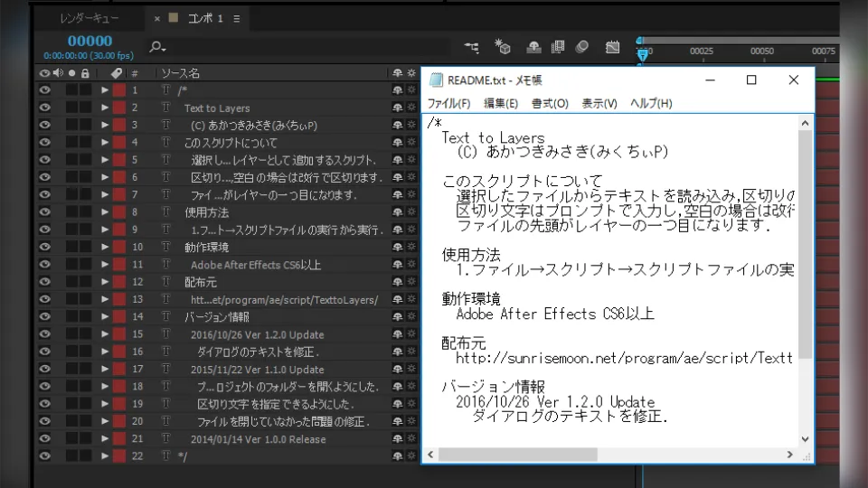Viewport: 868px width, 488px height.
Task: Click the audio speaker column header icon
Action: point(58,73)
